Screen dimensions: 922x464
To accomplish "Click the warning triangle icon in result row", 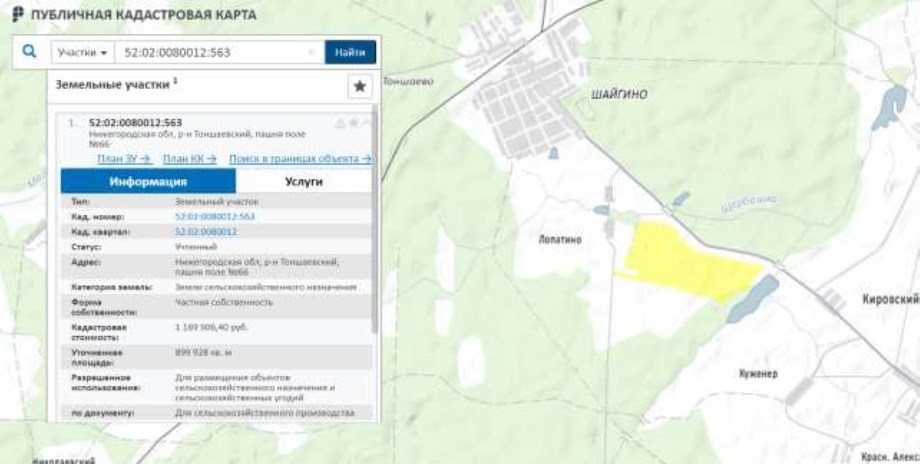I will pos(340,123).
